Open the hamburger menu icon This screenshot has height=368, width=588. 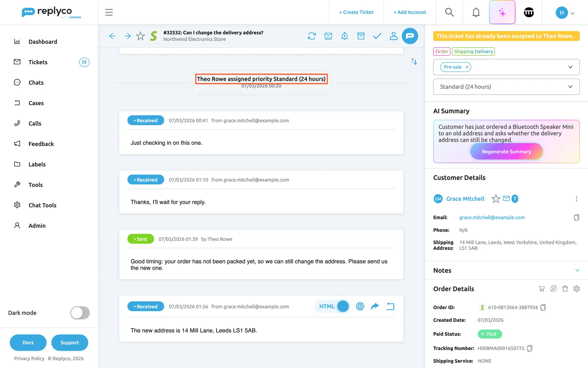109,12
